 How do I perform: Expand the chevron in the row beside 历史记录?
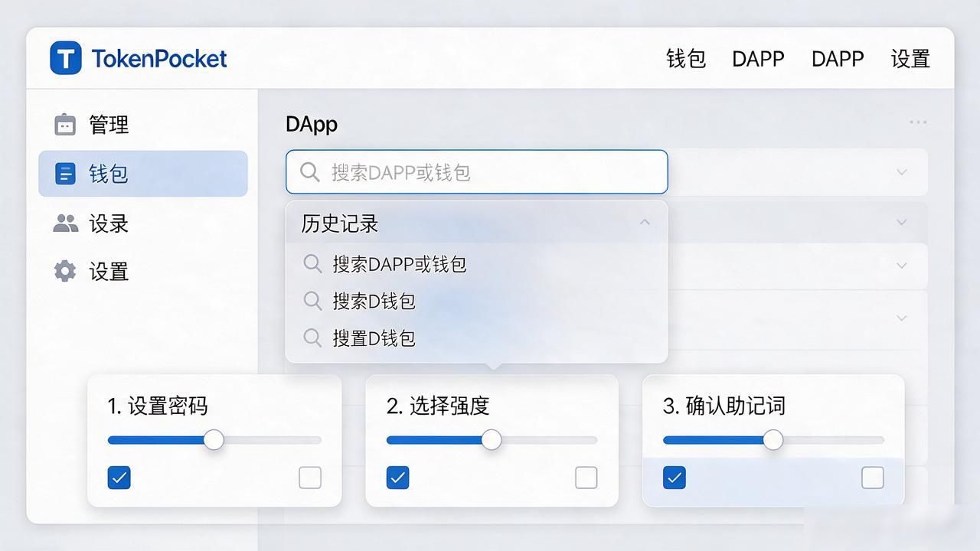(x=902, y=223)
